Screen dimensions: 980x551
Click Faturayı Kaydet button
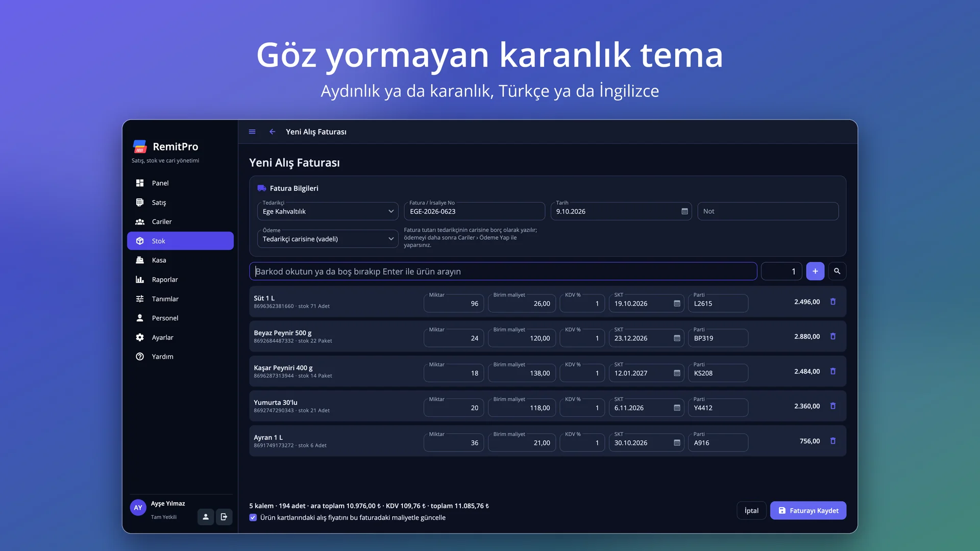pos(808,511)
